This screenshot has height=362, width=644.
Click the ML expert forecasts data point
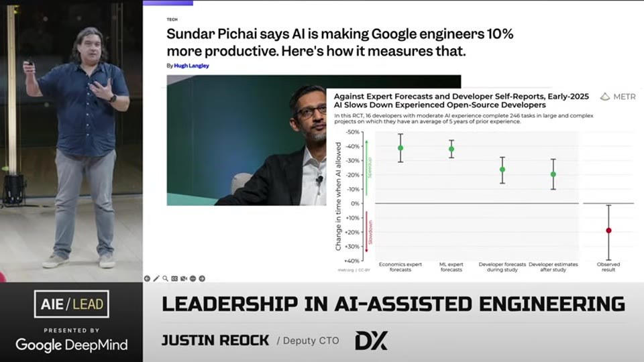pyautogui.click(x=451, y=149)
